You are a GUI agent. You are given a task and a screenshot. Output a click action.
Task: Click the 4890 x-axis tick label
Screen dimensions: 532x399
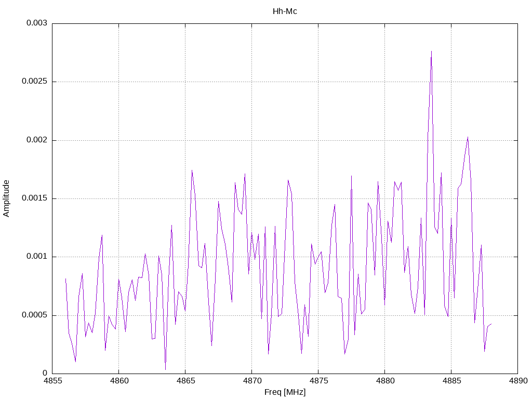518,381
